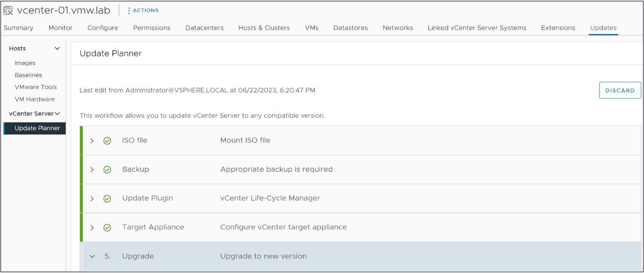Image resolution: width=644 pixels, height=273 pixels.
Task: Click the green checkmark icon for ISO file
Action: coord(107,140)
